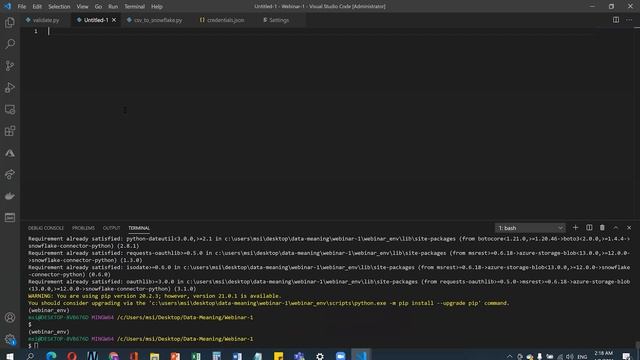
Task: Open the '1: bash' terminal selector dropdown
Action: [530, 228]
